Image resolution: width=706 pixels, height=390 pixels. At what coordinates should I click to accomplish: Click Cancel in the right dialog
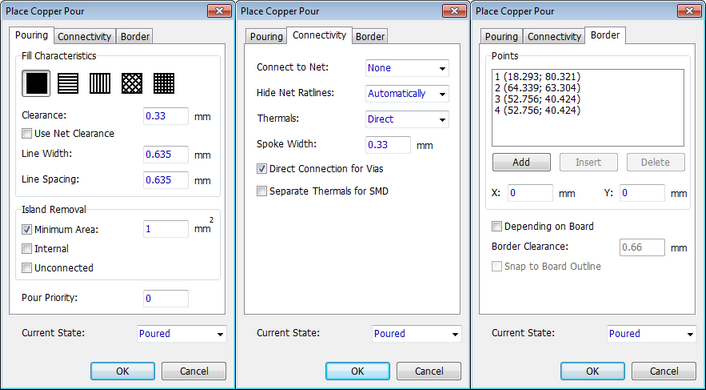coord(664,371)
